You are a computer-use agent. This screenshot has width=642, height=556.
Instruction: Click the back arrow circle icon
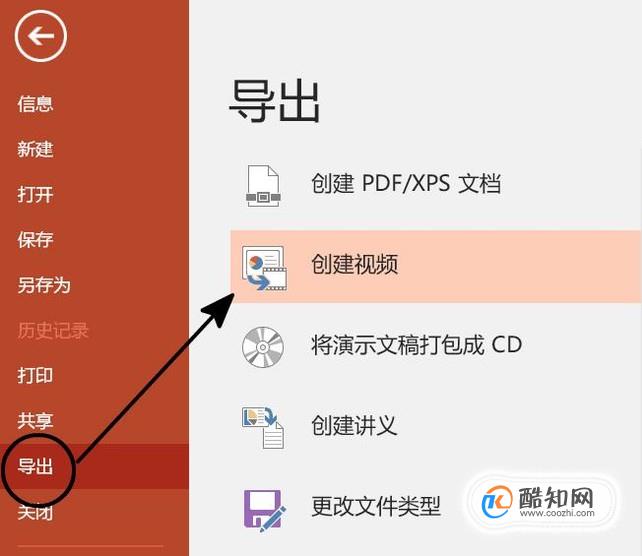coord(41,36)
